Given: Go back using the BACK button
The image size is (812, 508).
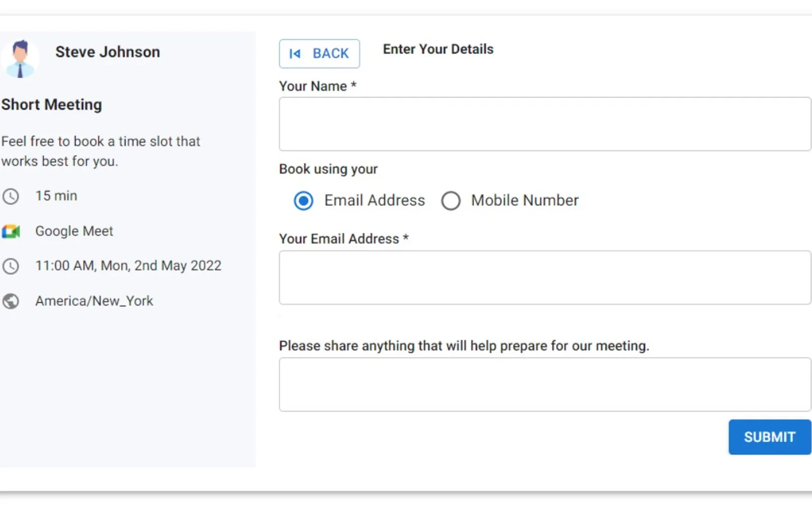Looking at the screenshot, I should click(x=319, y=53).
